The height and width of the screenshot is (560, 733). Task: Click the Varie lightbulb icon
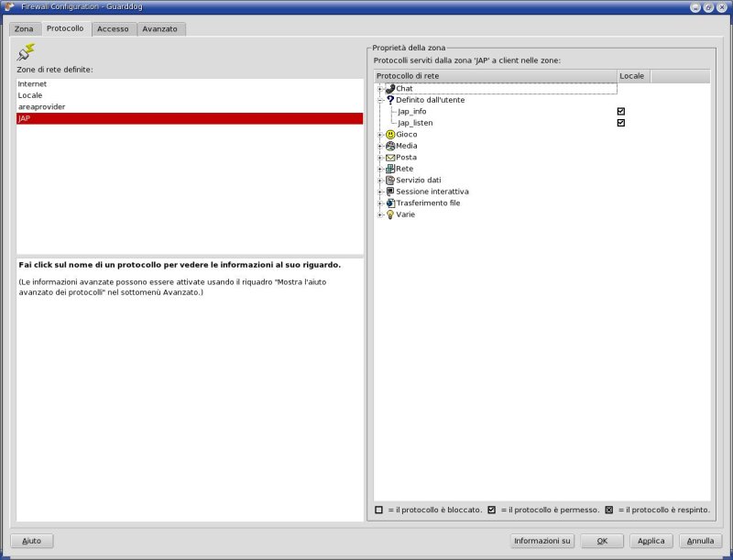coord(390,214)
